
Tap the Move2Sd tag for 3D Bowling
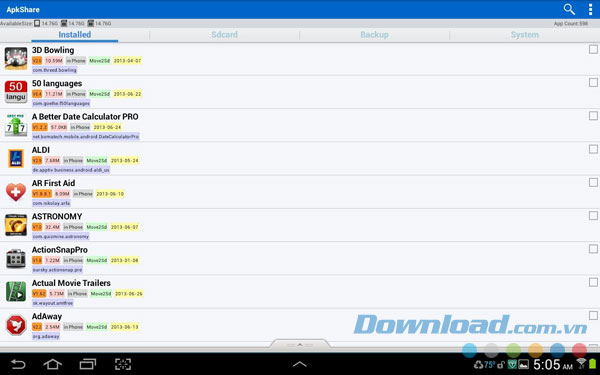99,60
